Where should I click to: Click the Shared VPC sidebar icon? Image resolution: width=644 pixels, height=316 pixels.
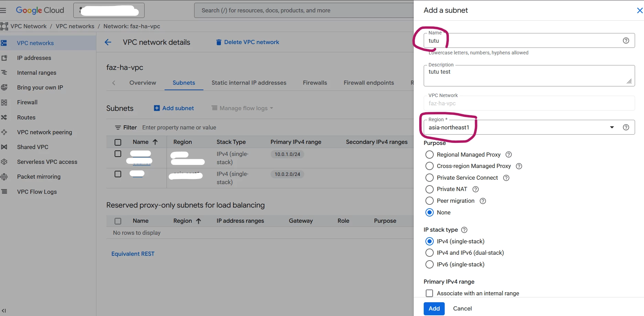[4, 147]
